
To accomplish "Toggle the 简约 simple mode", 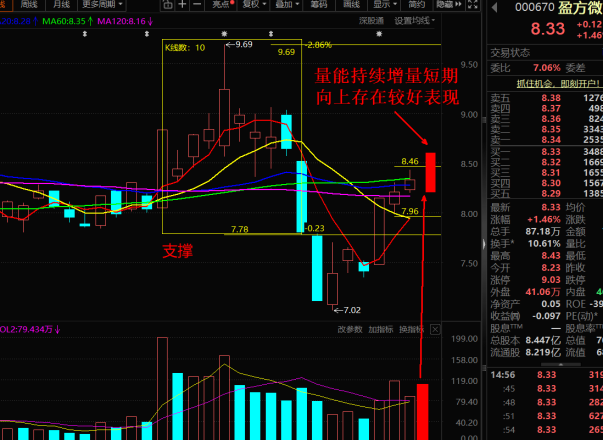I will [416, 5].
